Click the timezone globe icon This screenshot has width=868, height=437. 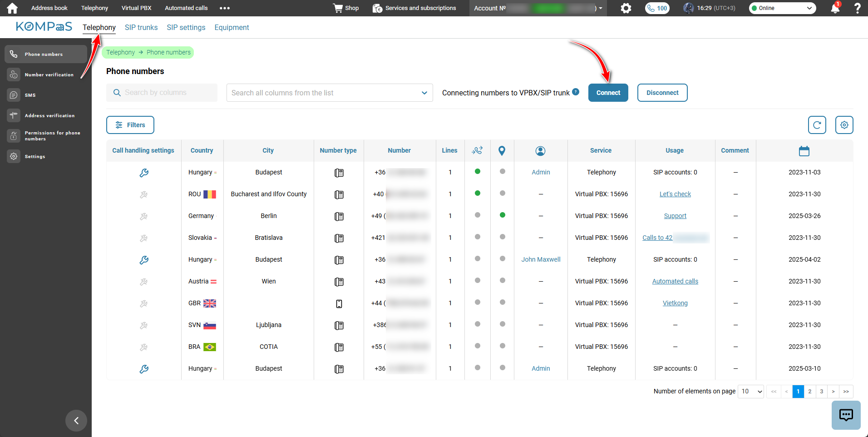tap(689, 8)
